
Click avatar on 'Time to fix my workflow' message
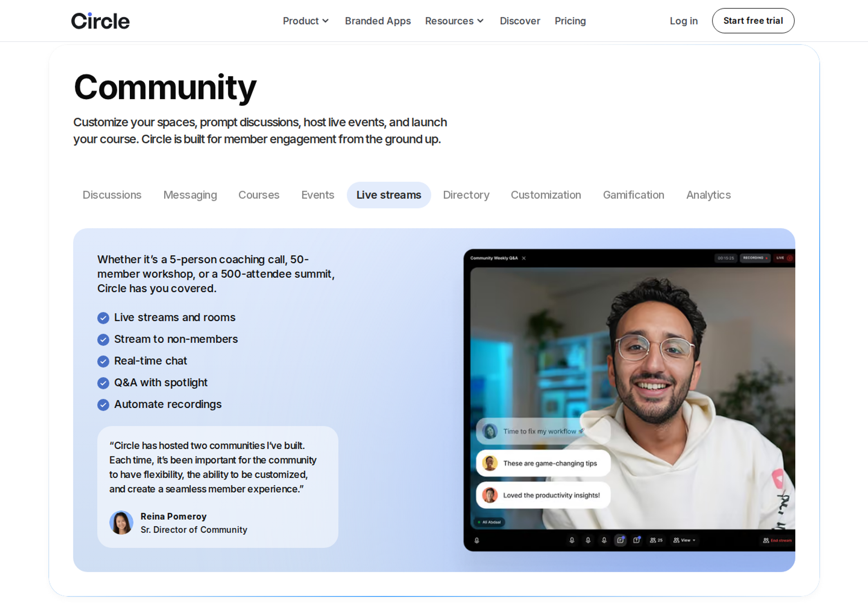coord(490,431)
